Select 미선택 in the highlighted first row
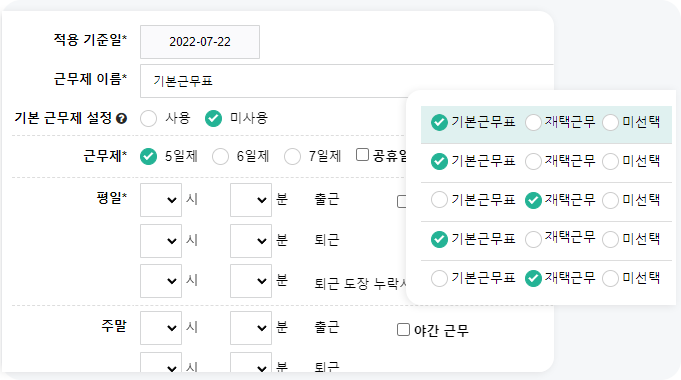The height and width of the screenshot is (380, 681). point(610,122)
